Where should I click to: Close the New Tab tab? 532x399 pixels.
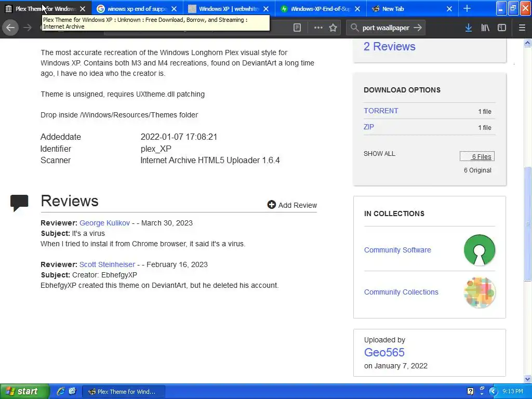tap(449, 9)
